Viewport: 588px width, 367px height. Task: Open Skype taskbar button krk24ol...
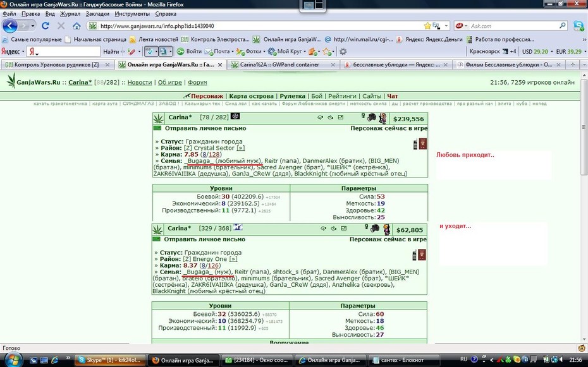pos(110,360)
